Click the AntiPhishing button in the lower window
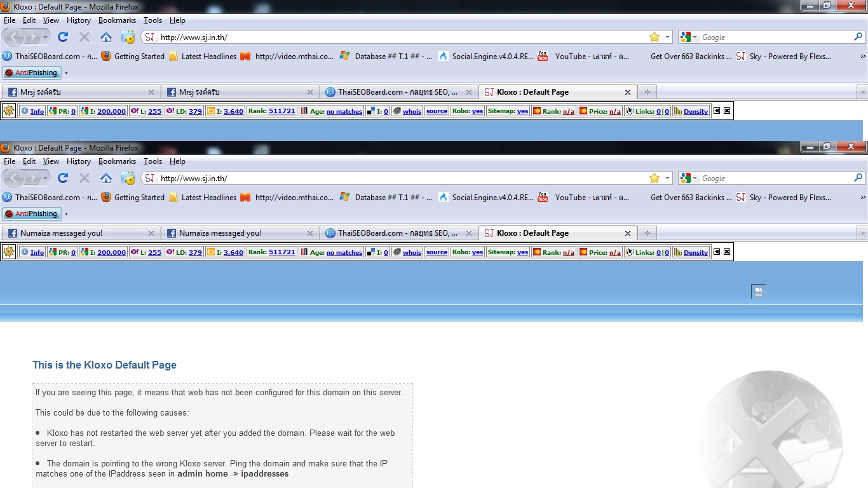868x488 pixels. click(31, 214)
